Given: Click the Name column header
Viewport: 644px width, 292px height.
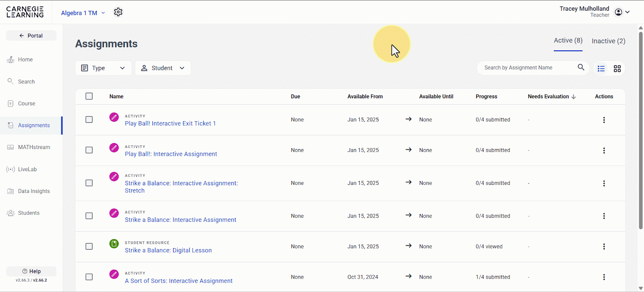Looking at the screenshot, I should pos(116,97).
